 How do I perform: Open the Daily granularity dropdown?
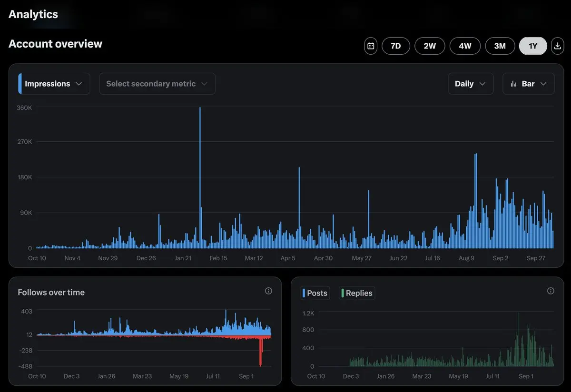(470, 84)
